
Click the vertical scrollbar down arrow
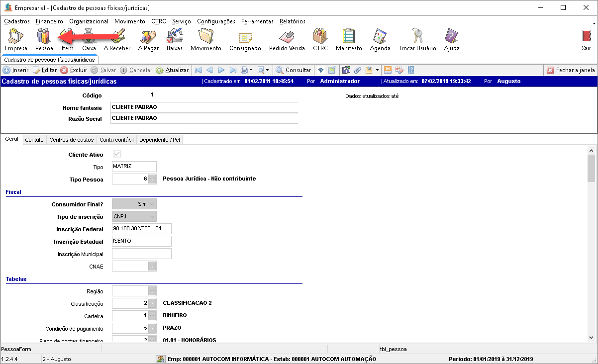click(x=592, y=337)
